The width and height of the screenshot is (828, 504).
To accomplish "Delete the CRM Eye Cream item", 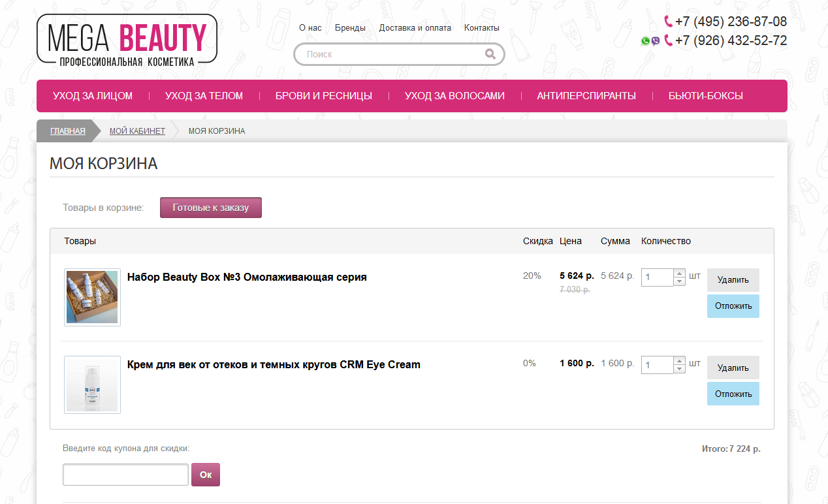I will tap(733, 368).
